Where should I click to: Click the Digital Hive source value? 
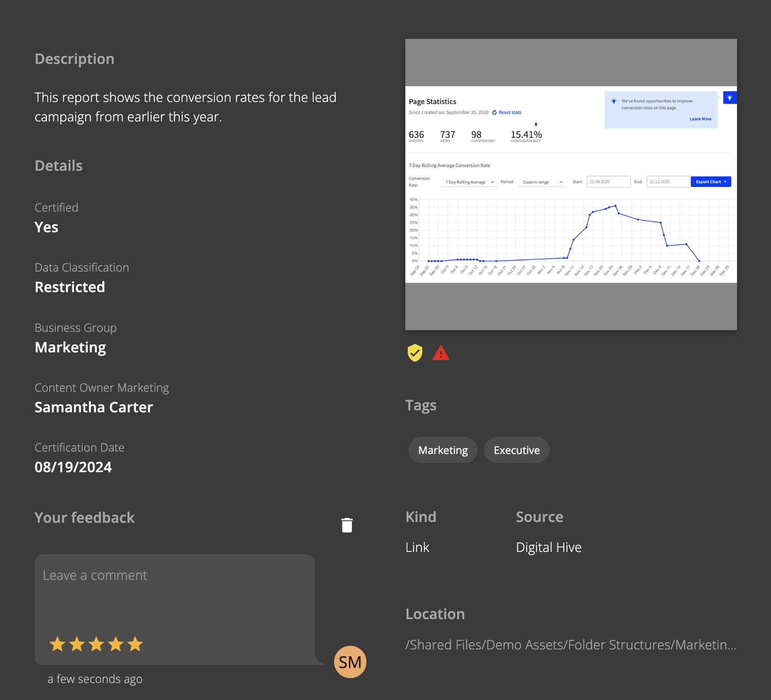coord(549,547)
